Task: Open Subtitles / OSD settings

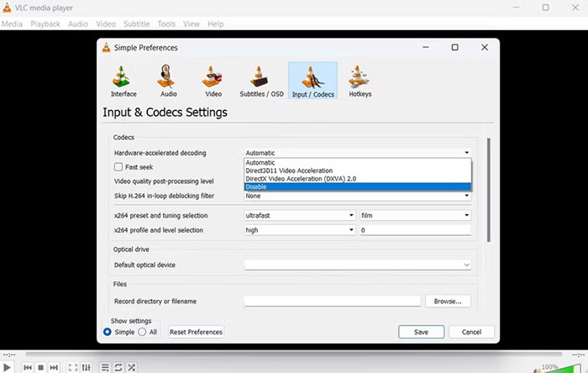Action: 260,81
